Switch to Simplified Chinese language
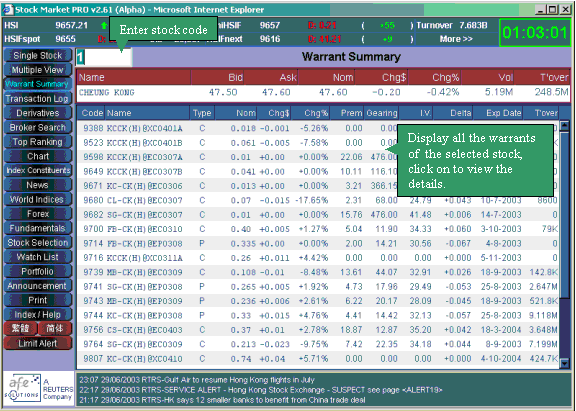The image size is (576, 411). click(x=55, y=328)
